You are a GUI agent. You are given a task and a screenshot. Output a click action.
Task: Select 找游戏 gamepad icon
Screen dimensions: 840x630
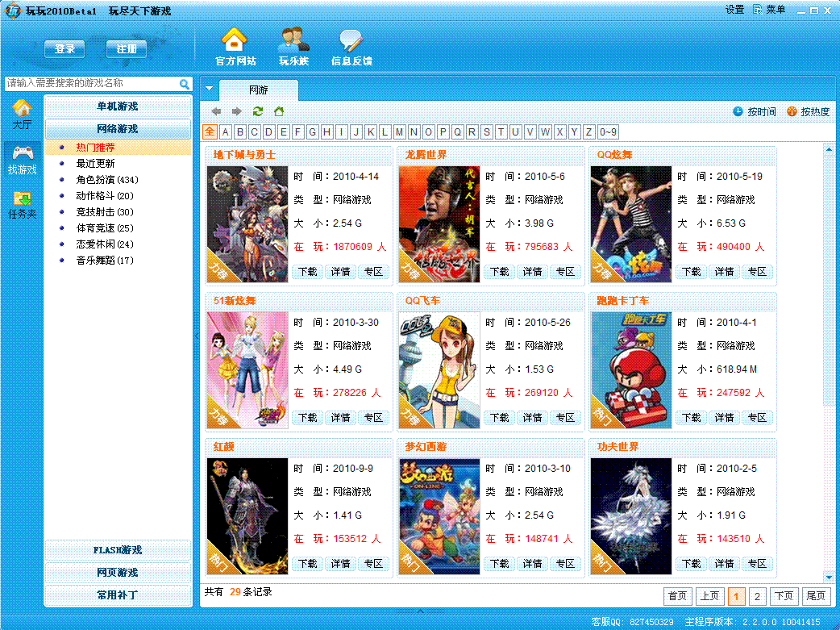(x=22, y=160)
